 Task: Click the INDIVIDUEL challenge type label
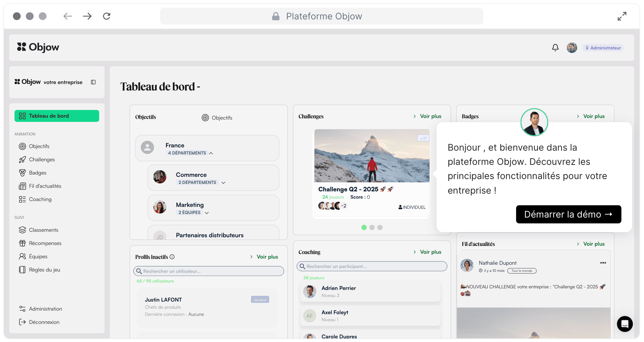412,207
